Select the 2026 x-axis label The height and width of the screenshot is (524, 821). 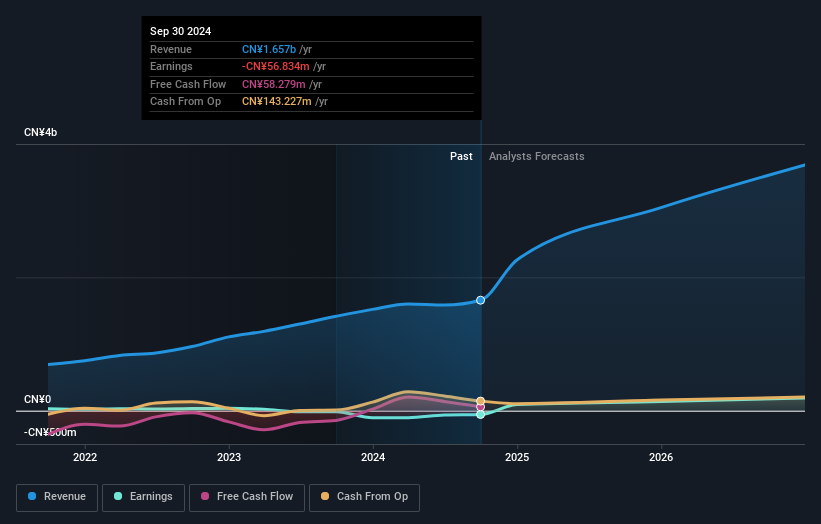[661, 458]
